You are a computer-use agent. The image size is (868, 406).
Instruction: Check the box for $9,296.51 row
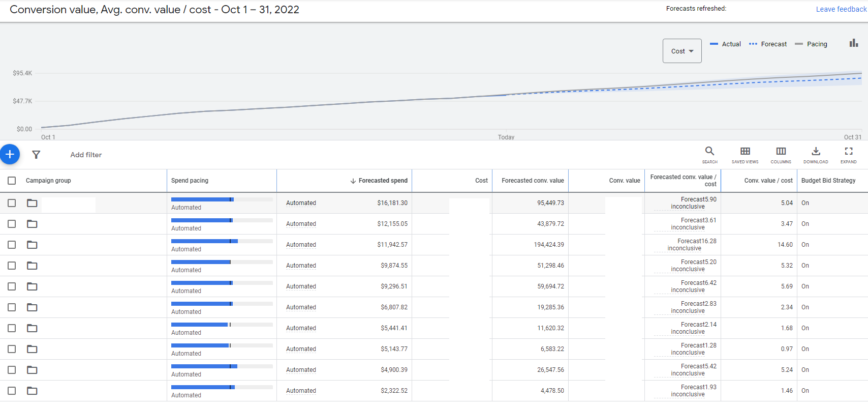tap(12, 286)
